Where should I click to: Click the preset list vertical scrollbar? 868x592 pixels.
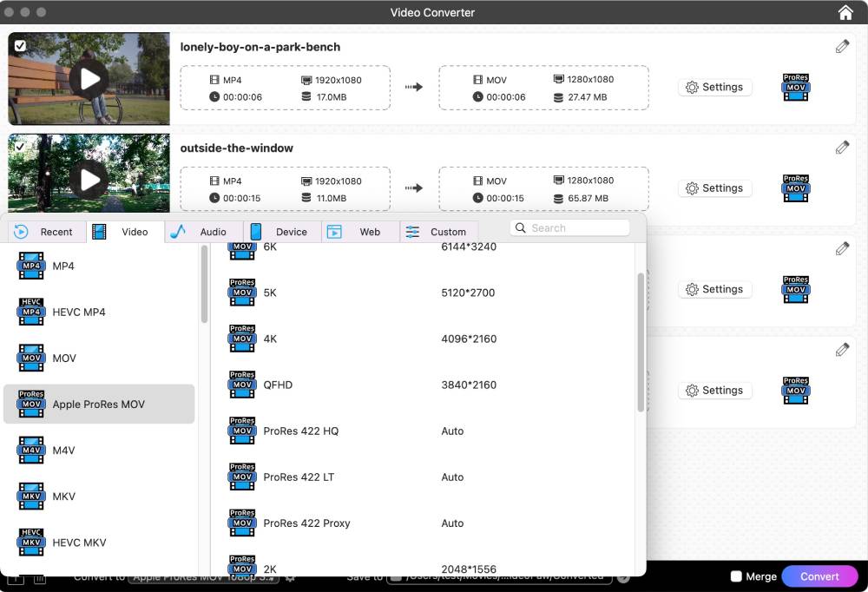641,342
